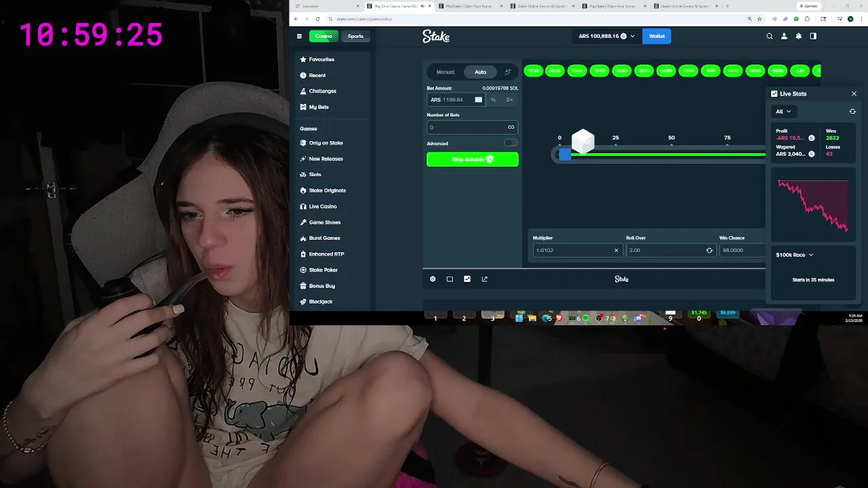The height and width of the screenshot is (488, 868).
Task: Click the Multiplier input field
Action: pos(576,250)
